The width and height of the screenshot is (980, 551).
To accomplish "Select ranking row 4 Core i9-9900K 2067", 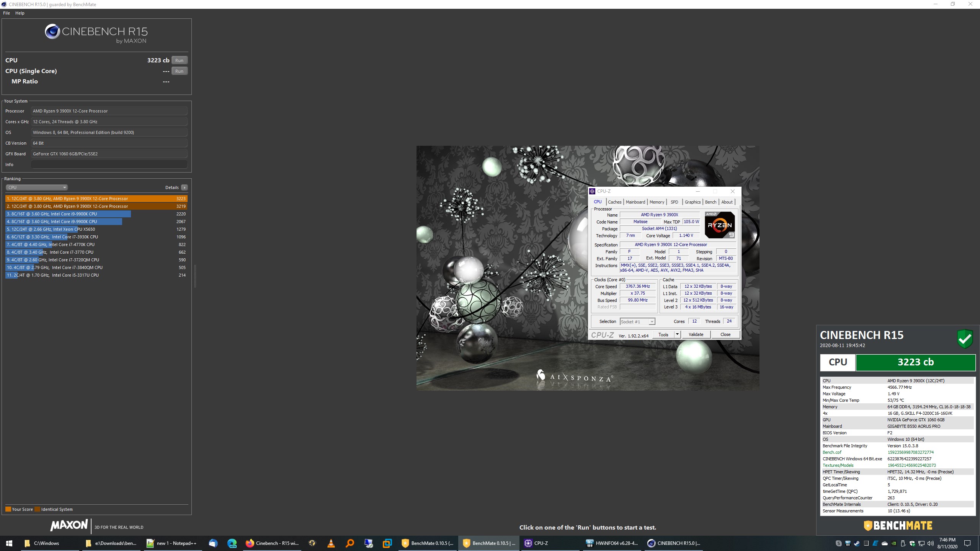I will pos(96,222).
